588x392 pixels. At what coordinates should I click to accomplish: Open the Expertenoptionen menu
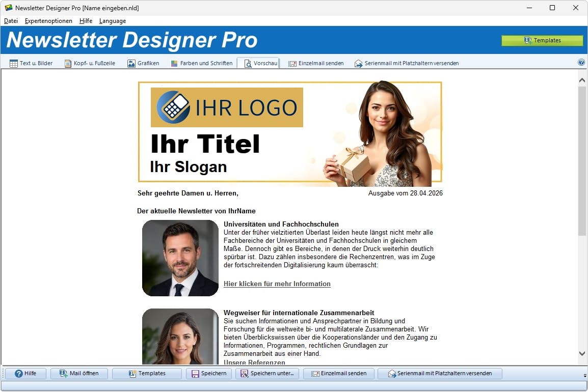48,21
